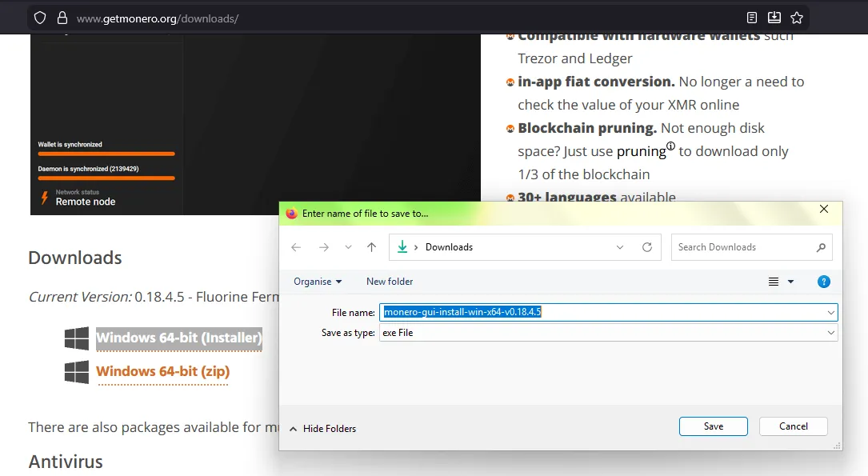Expand the path bar address dropdown
868x476 pixels.
[x=620, y=247]
